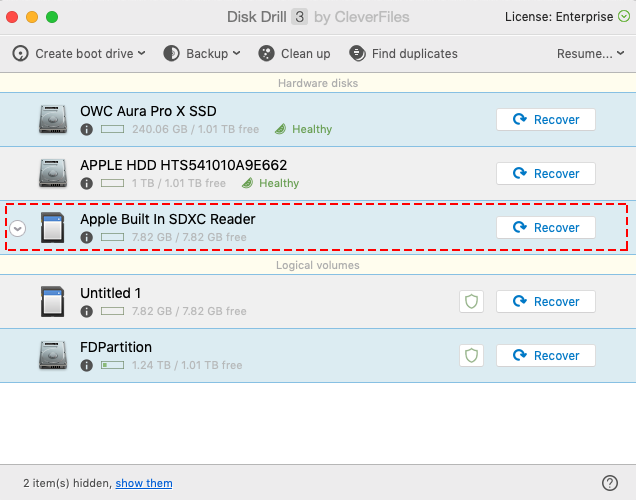The height and width of the screenshot is (500, 636).
Task: Click the info icon under APPLE HDD HTS541010A9E662
Action: 87,184
